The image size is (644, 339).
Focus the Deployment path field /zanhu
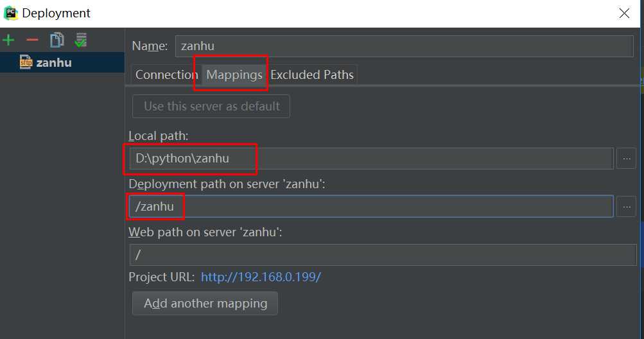coord(371,207)
